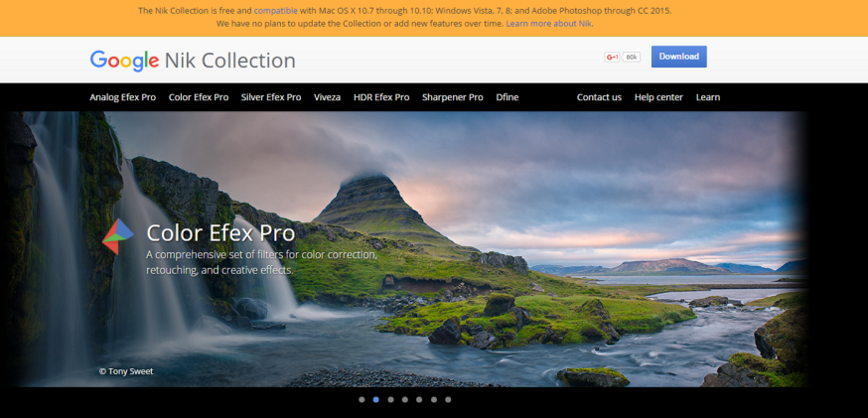Click the Google logo
The width and height of the screenshot is (868, 418).
click(x=124, y=61)
